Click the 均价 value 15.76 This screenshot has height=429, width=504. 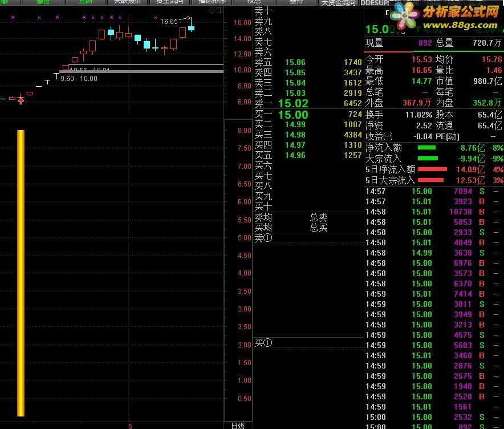(x=492, y=59)
